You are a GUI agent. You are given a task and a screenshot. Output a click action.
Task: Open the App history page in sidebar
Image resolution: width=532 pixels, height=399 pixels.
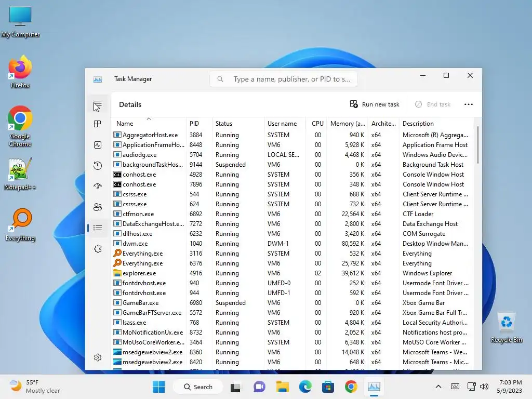98,166
